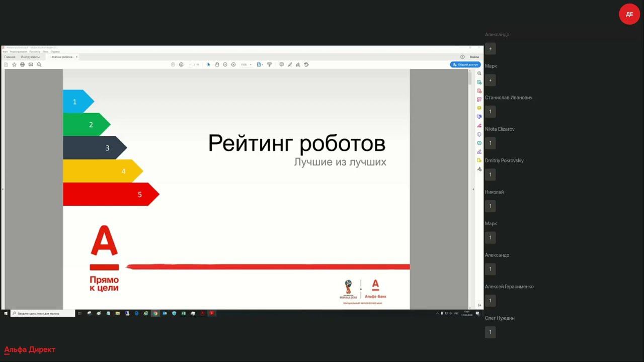Screen dimensions: 644x362
Task: Open the red Edit PDF tool in right pane
Action: pos(479,90)
